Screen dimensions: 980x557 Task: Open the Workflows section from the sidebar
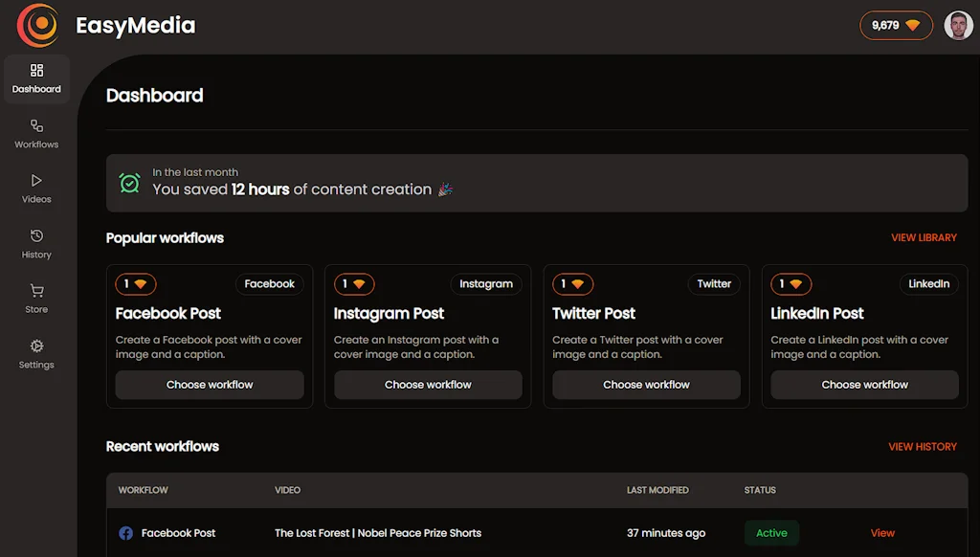click(x=35, y=133)
